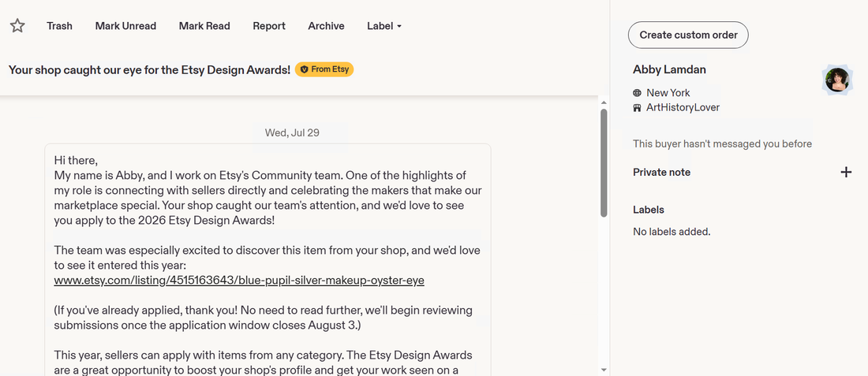Screen dimensions: 868x376
Task: Click the 'No labels added.' text
Action: [672, 232]
